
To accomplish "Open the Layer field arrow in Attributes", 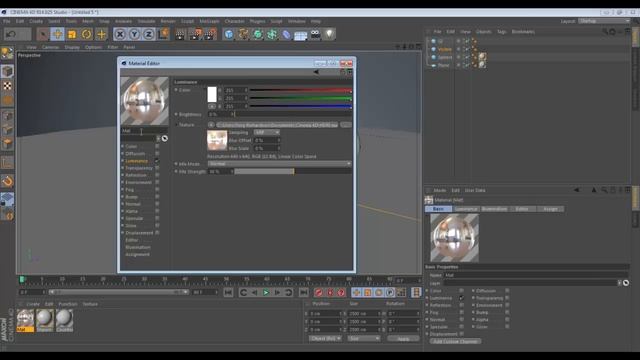I will (x=620, y=282).
